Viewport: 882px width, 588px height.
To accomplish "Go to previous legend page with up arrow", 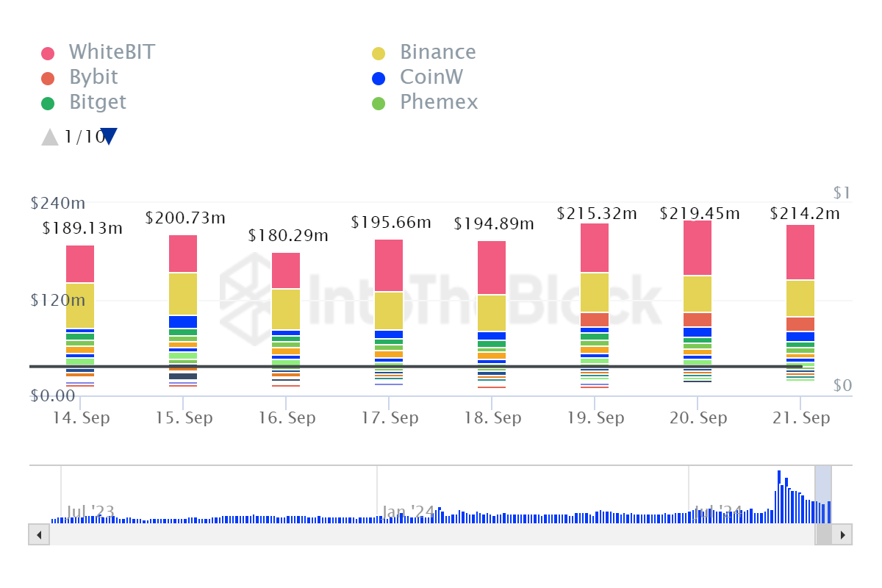I will [50, 137].
